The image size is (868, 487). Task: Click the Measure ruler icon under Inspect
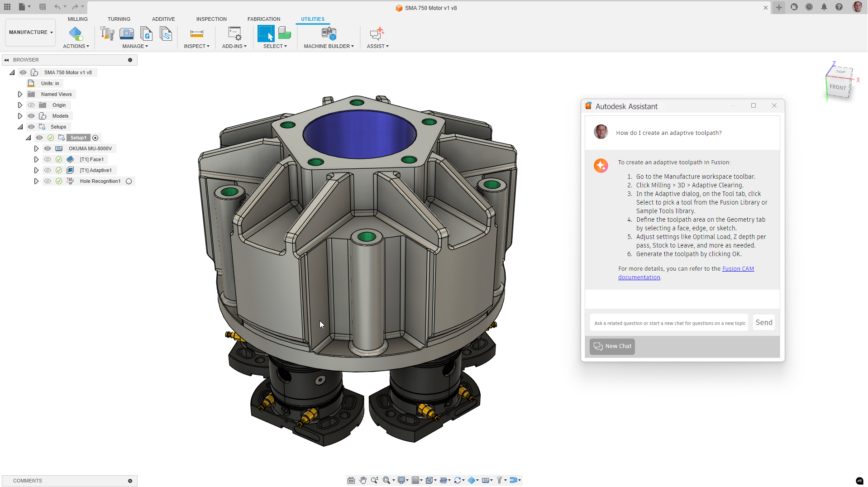click(196, 34)
